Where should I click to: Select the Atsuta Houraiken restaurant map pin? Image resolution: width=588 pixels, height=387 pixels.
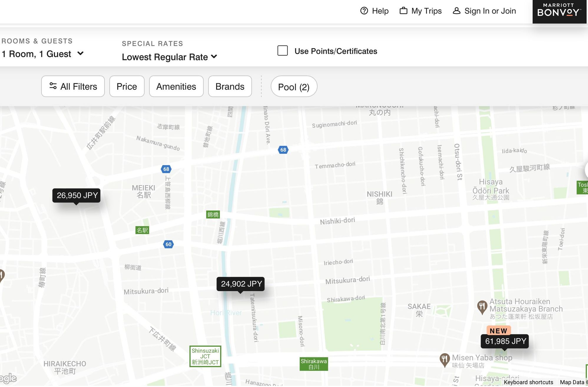tap(482, 307)
